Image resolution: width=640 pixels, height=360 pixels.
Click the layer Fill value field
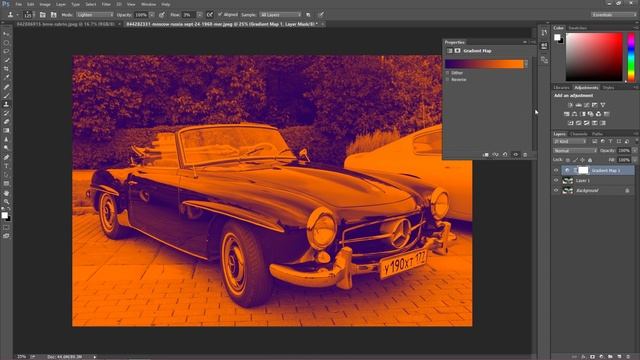point(624,160)
